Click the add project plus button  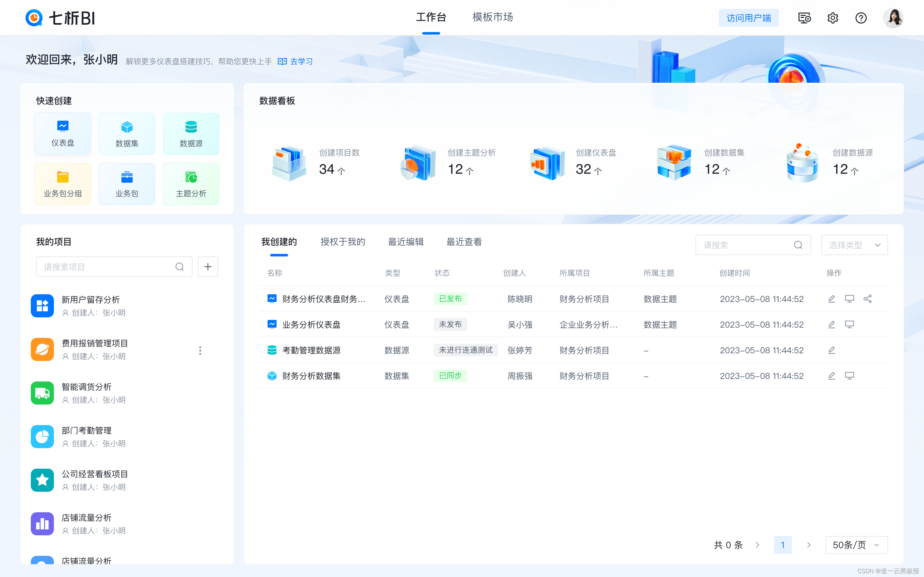208,267
